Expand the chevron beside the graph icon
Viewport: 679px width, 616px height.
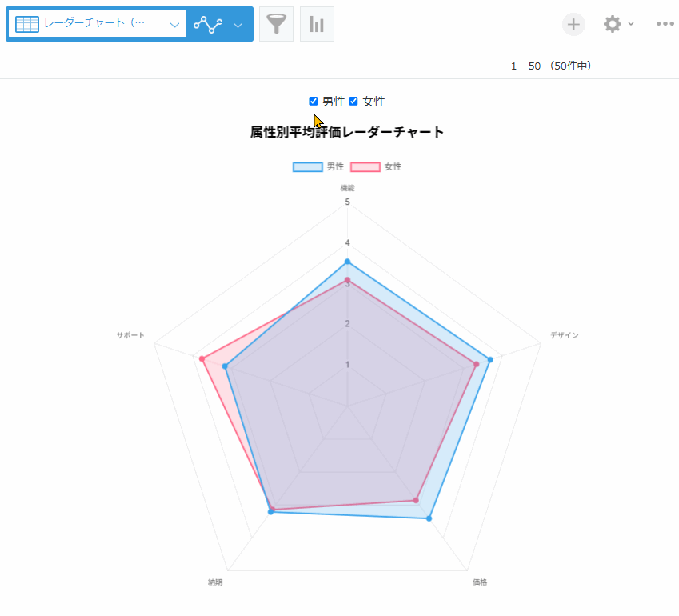click(238, 25)
